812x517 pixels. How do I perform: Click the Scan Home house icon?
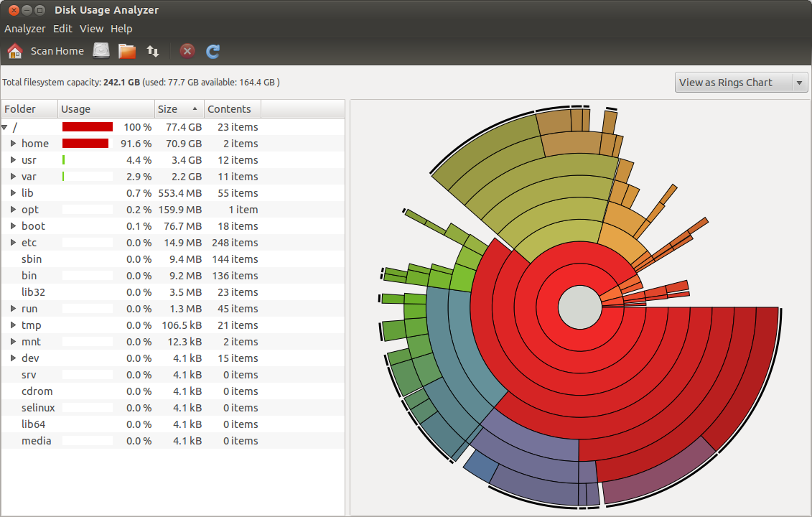14,51
